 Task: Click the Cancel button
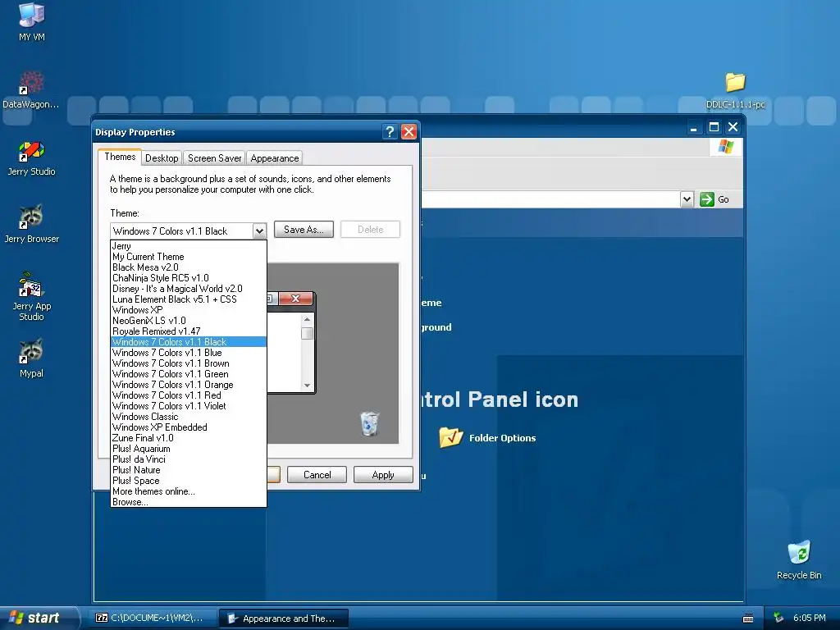(317, 475)
